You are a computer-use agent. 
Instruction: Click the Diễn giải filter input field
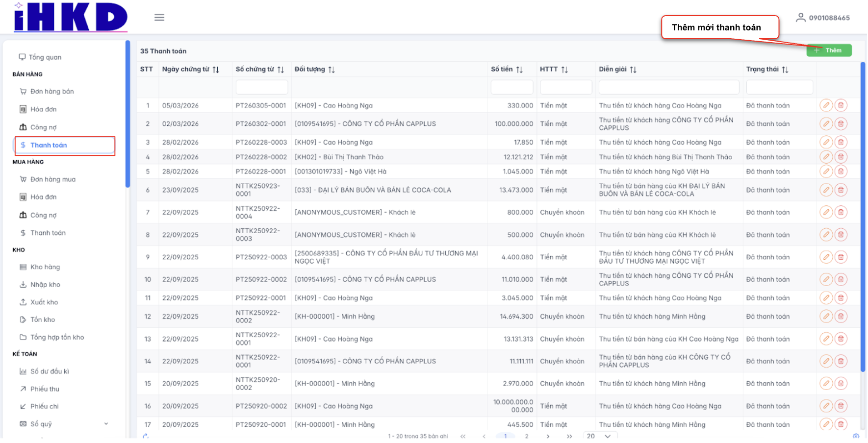(668, 87)
